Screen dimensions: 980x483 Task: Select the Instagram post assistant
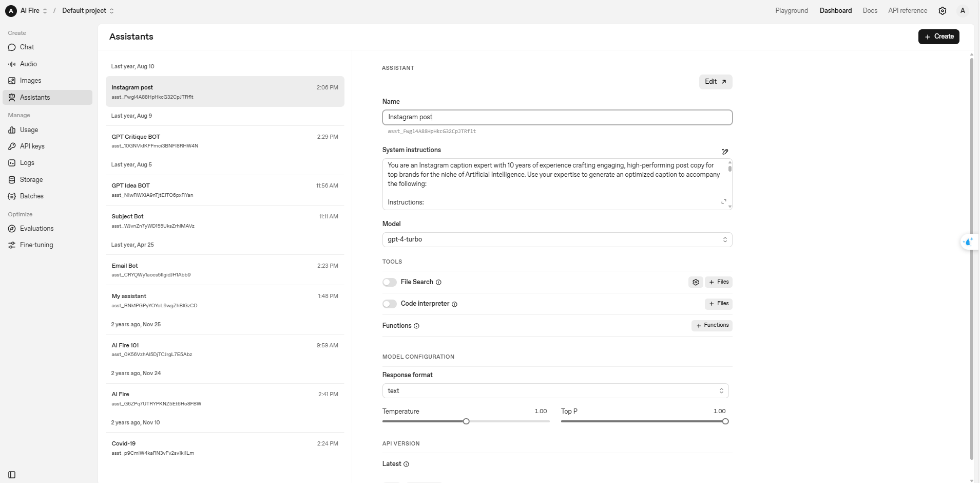coord(225,91)
